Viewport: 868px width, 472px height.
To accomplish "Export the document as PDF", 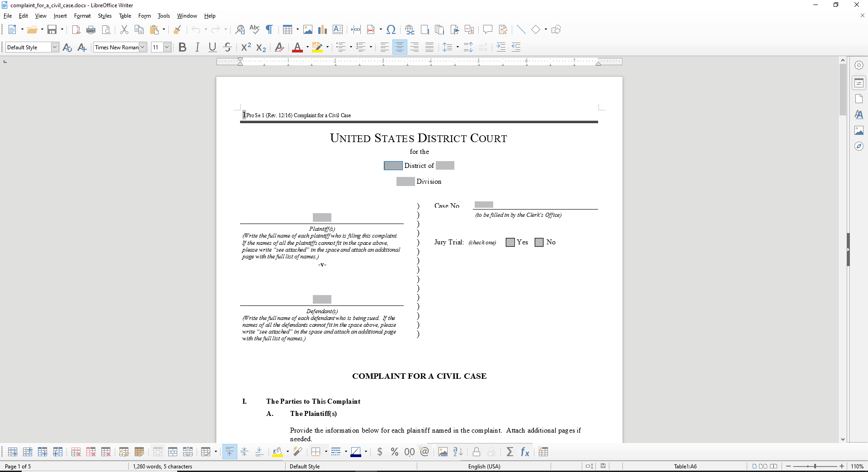I will (76, 29).
